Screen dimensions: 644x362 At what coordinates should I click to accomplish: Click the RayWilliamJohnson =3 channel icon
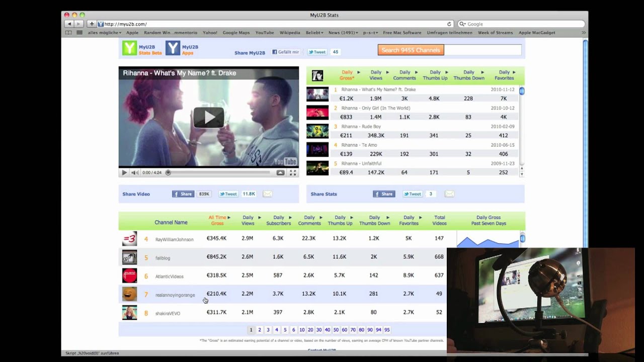click(x=129, y=239)
